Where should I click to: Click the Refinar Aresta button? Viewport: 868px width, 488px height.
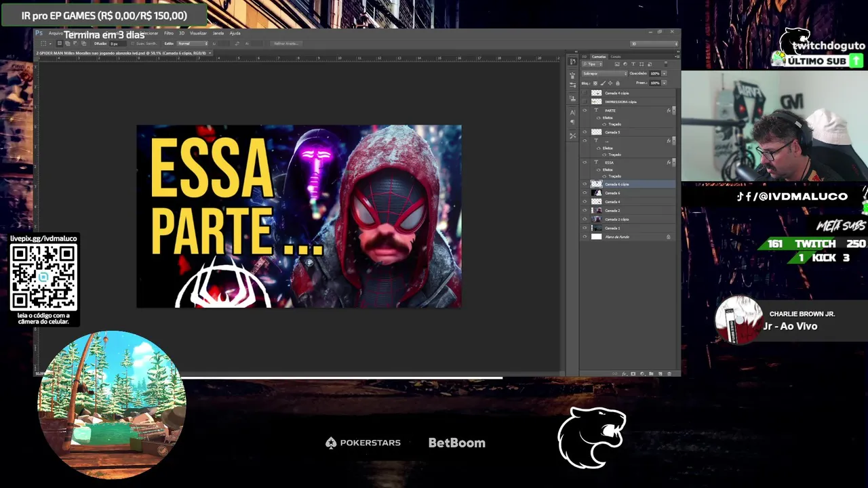[286, 43]
